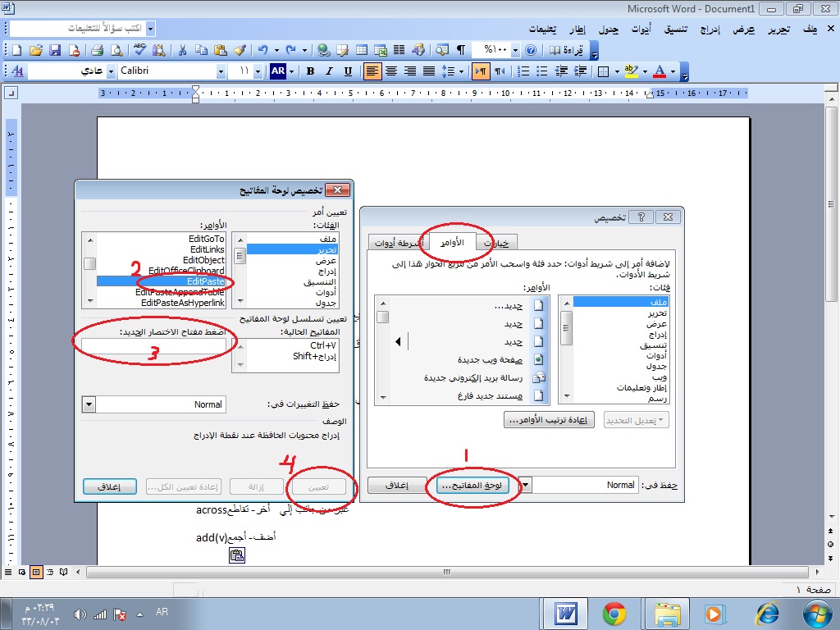The height and width of the screenshot is (630, 840).
Task: Switch to the خيارات tab
Action: (496, 243)
